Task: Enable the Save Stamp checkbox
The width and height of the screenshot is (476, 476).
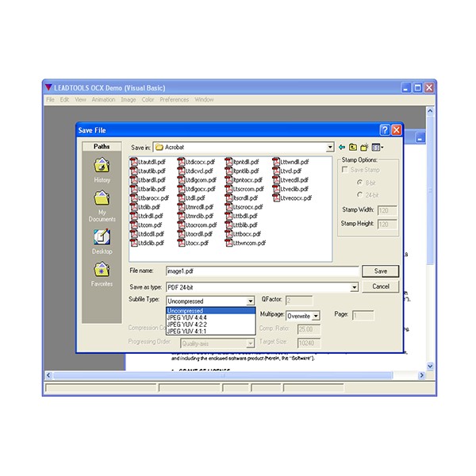Action: (344, 170)
